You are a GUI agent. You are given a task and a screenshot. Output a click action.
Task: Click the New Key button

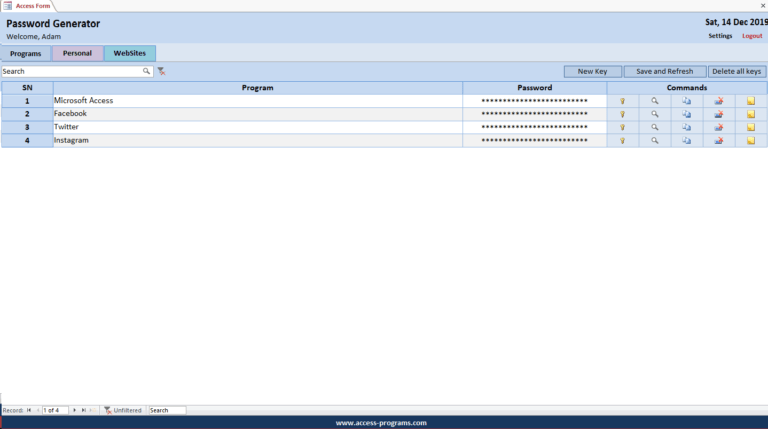pyautogui.click(x=593, y=72)
